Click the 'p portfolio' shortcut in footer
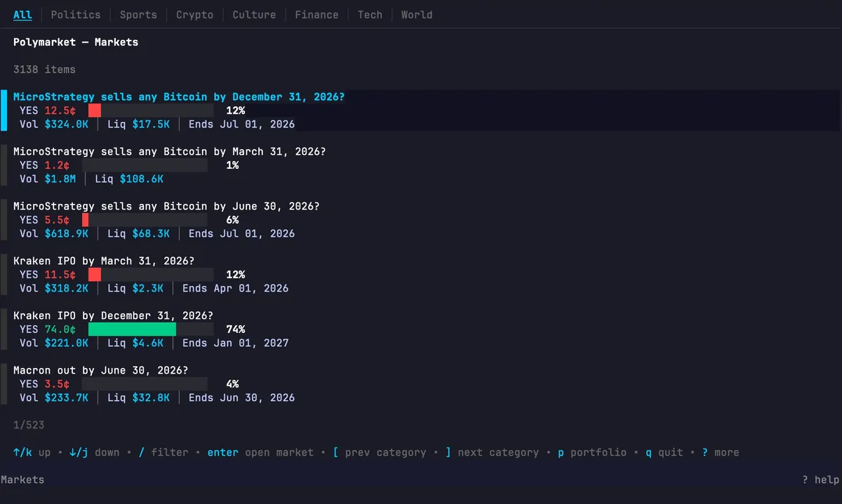This screenshot has height=504, width=842. [x=592, y=453]
